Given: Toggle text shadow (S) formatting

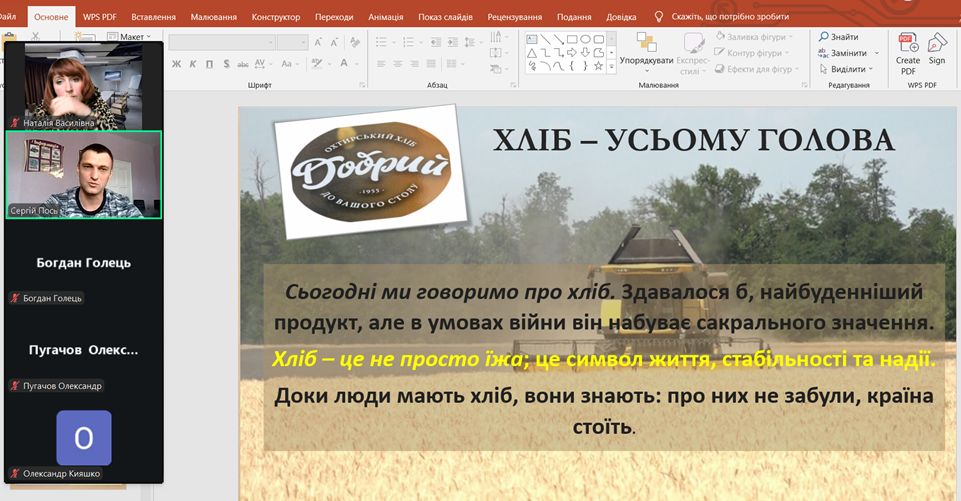Looking at the screenshot, I should pyautogui.click(x=227, y=64).
